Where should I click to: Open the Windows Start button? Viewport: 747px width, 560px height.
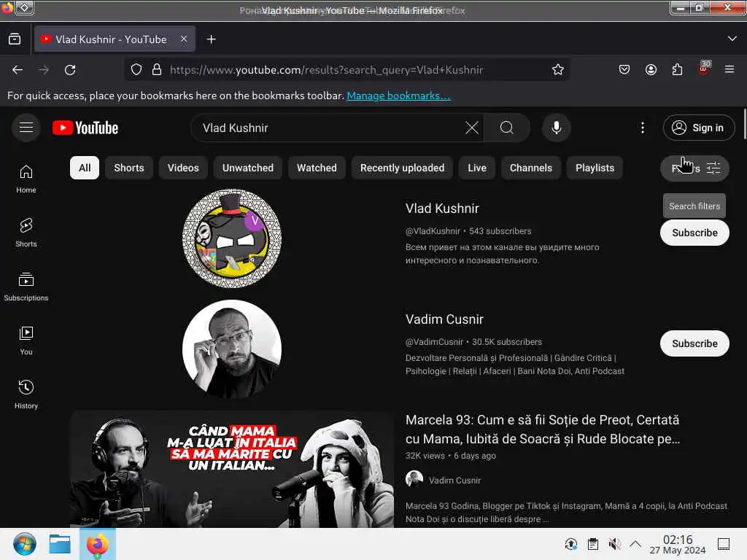tap(24, 544)
